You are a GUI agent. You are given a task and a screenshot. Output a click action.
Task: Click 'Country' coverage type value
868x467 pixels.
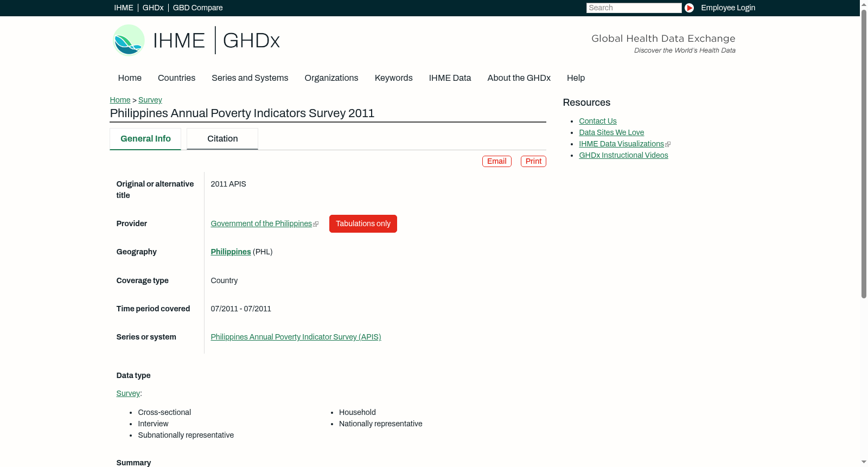click(224, 281)
